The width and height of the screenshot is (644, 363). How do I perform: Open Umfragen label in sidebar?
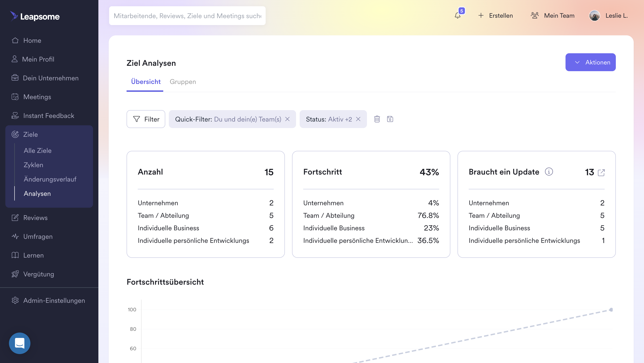coord(38,236)
